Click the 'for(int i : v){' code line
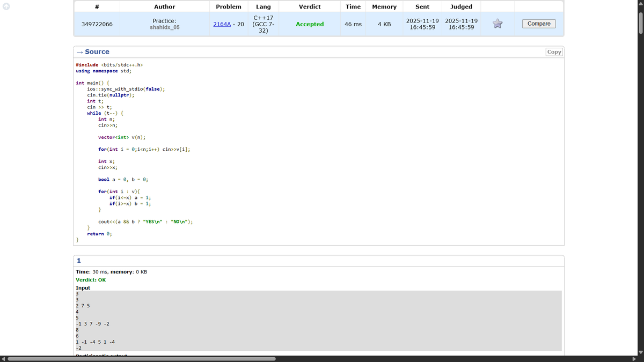Screen dimensions: 644x362 point(119,191)
